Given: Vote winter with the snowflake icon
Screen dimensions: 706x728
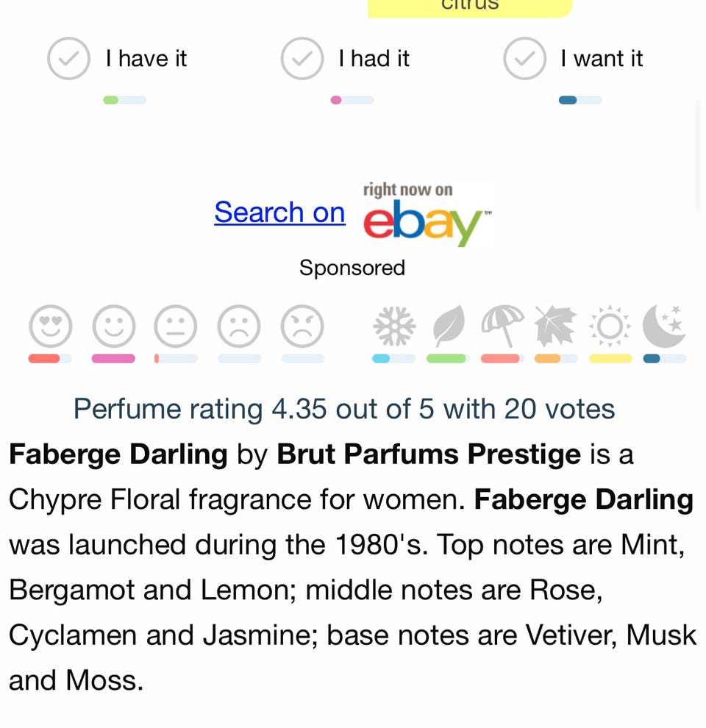Looking at the screenshot, I should (393, 326).
